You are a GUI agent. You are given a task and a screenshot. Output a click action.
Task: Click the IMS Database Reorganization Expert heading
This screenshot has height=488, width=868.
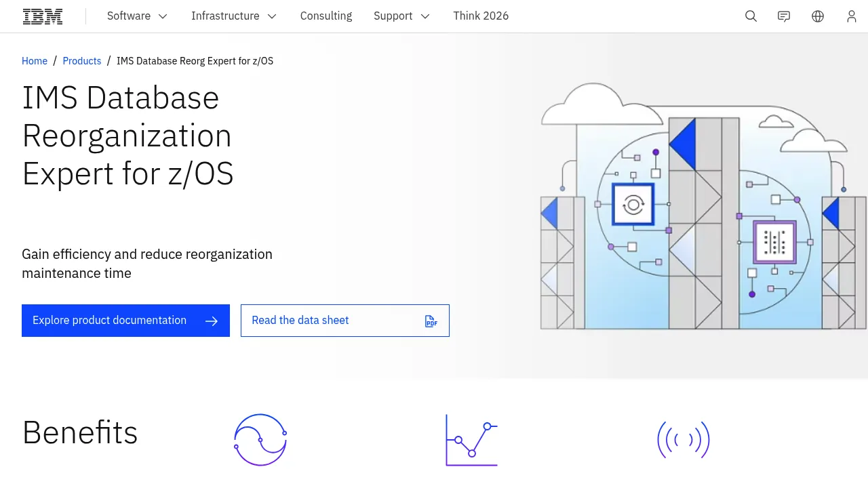[x=128, y=136]
